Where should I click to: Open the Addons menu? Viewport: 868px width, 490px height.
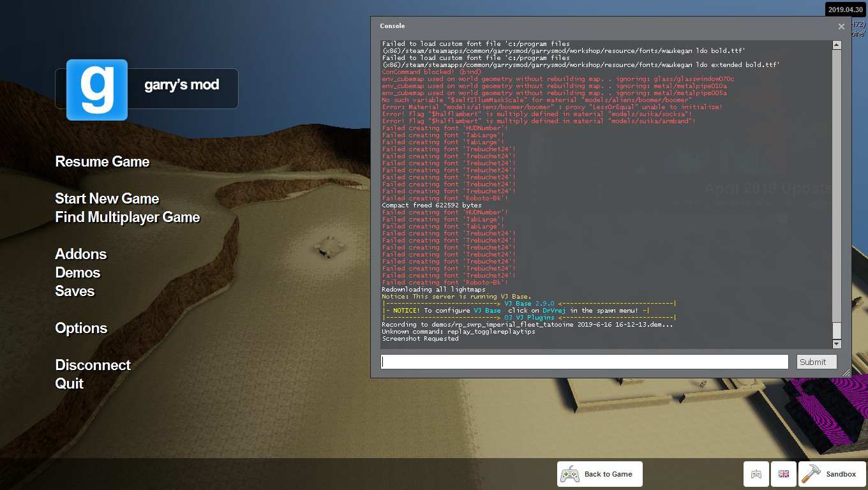tap(81, 254)
